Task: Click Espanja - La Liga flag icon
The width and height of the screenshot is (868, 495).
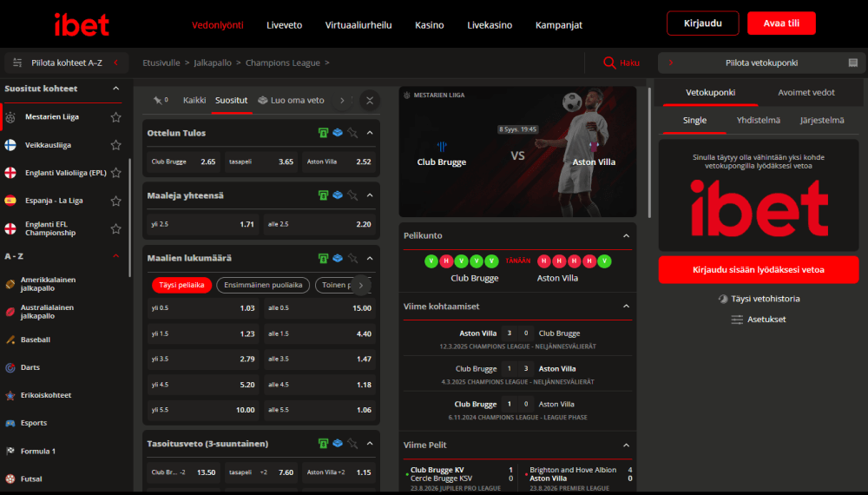Action: [10, 201]
